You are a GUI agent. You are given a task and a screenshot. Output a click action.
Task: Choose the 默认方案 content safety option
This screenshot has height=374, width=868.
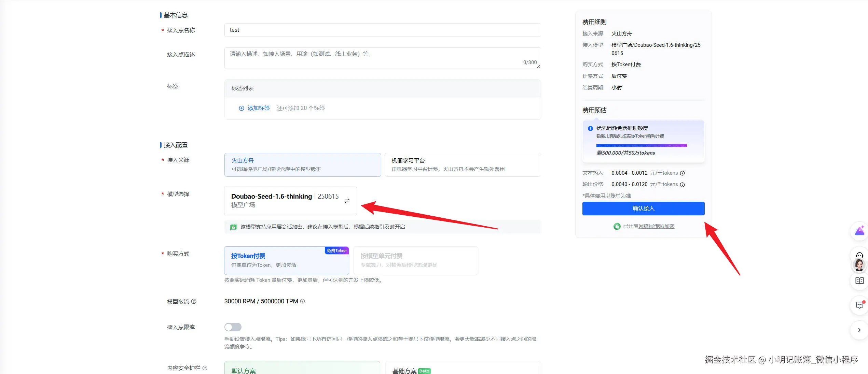point(302,369)
